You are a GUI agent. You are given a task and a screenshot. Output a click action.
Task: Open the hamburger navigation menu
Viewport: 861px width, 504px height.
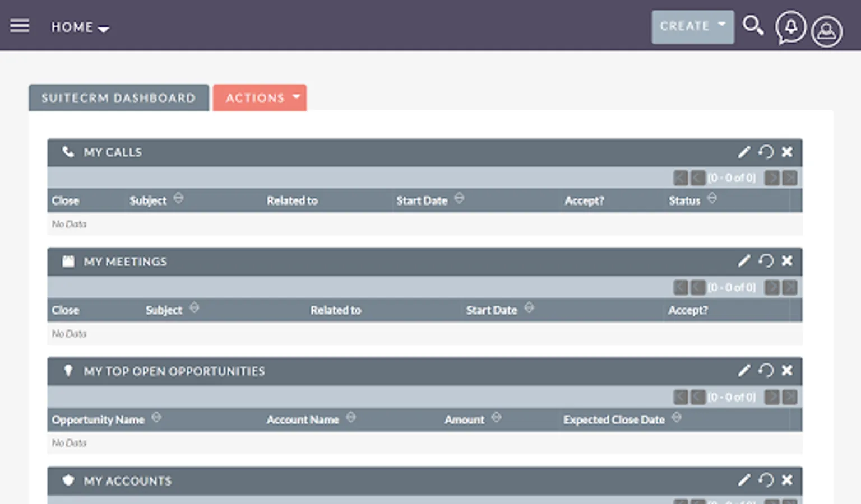20,25
